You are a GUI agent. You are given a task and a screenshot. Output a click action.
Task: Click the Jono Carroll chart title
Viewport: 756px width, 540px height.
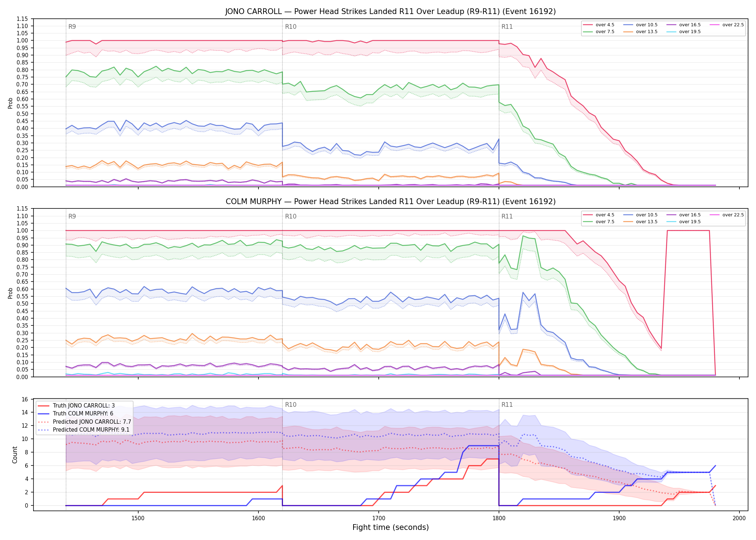click(x=391, y=12)
